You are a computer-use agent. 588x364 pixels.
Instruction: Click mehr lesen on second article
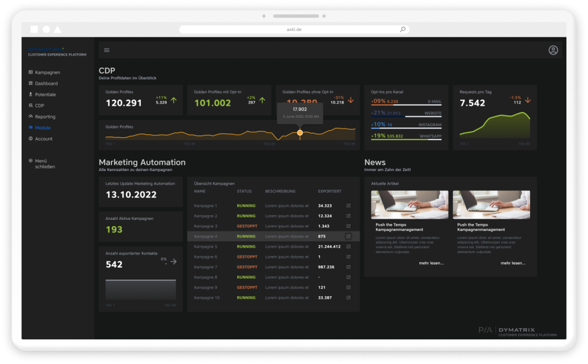(x=512, y=263)
